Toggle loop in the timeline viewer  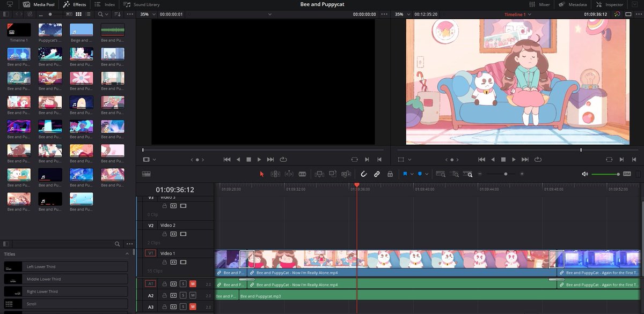coord(538,159)
